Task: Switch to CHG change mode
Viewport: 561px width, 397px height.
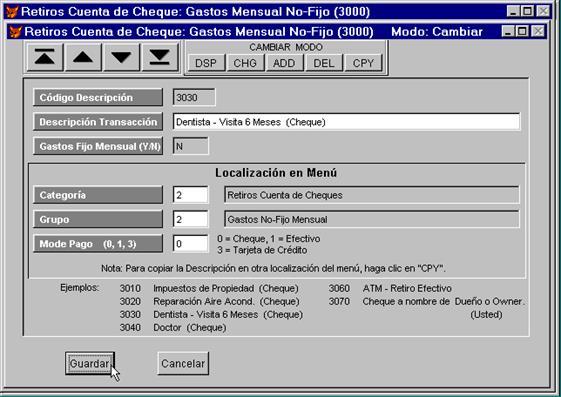Action: tap(245, 63)
